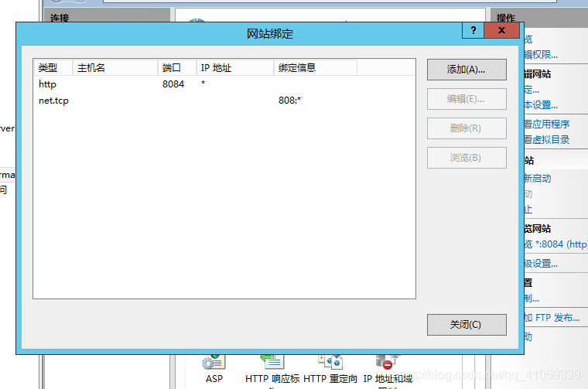This screenshot has width=588, height=389.
Task: Open the help question mark button
Action: point(473,30)
